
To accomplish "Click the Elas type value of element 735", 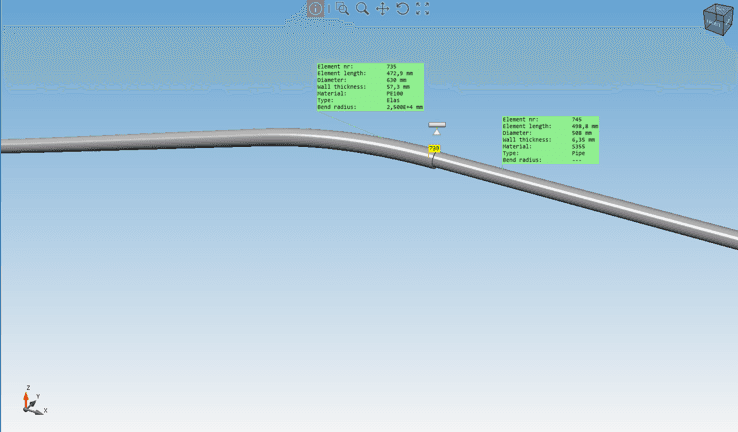I will [393, 100].
